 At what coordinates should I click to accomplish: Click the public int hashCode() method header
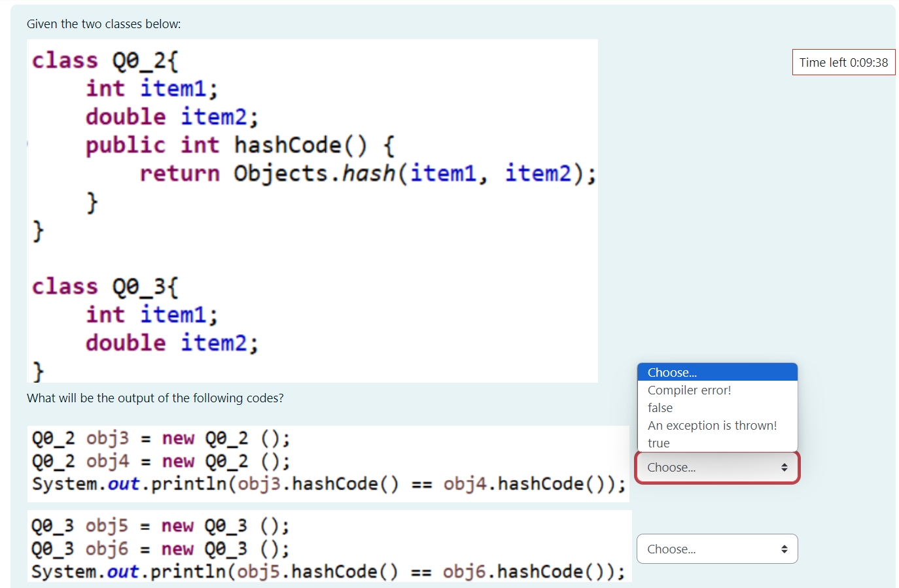(x=239, y=145)
